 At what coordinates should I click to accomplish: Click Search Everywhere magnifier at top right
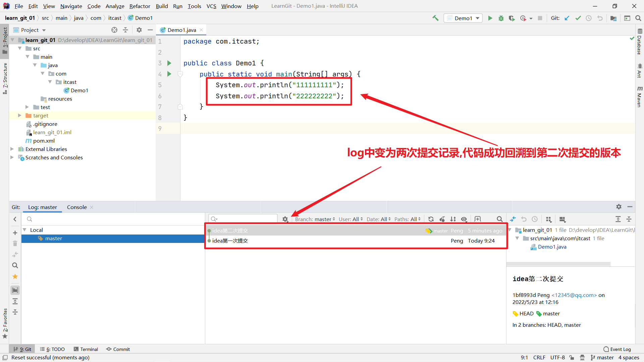pyautogui.click(x=638, y=18)
